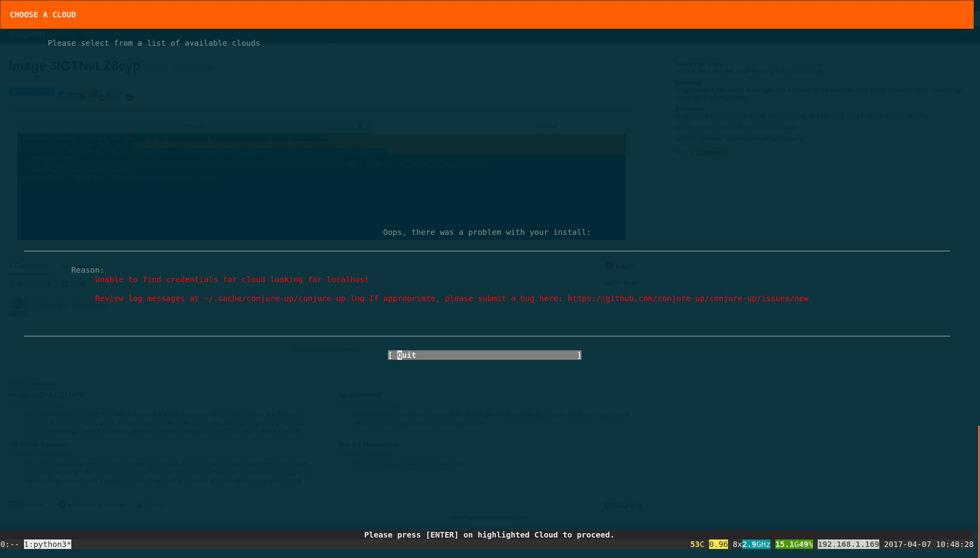980x558 pixels.
Task: Click the 53C temperature status indicator
Action: pos(697,544)
